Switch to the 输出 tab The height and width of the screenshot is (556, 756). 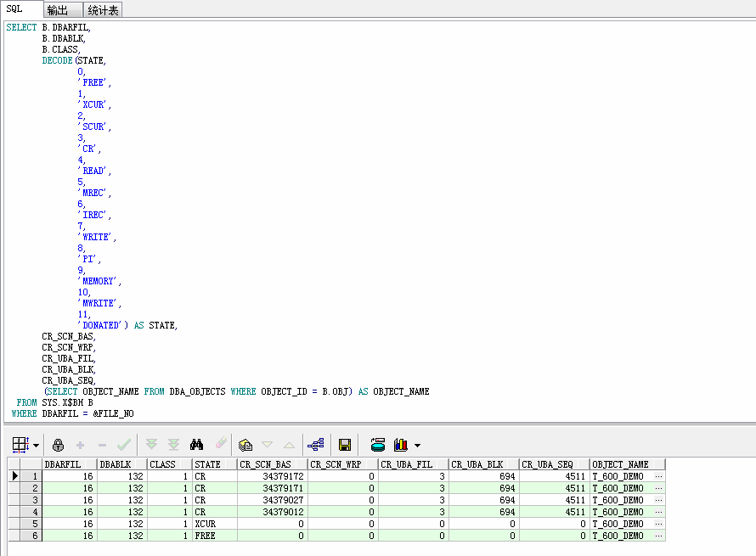pos(58,10)
